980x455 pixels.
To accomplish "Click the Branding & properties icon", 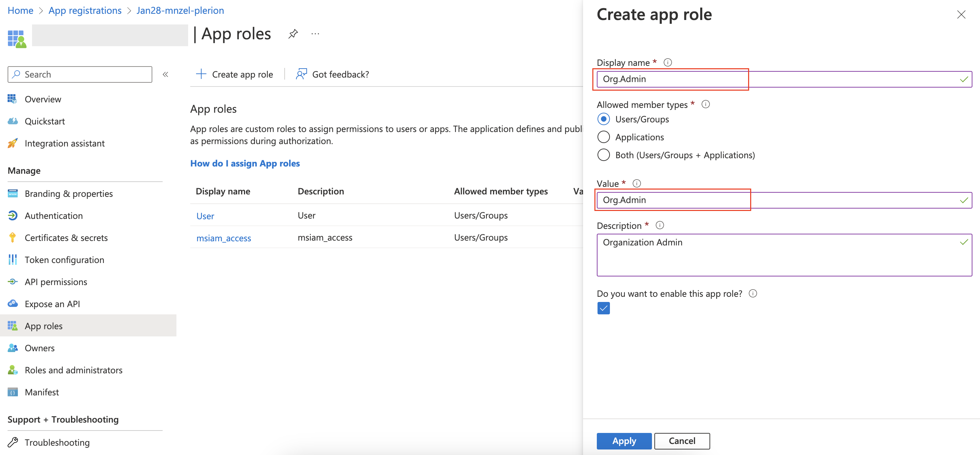I will coord(12,193).
